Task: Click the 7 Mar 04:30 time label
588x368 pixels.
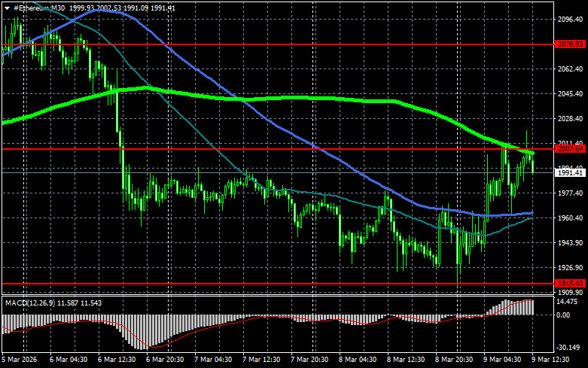Action: [213, 360]
